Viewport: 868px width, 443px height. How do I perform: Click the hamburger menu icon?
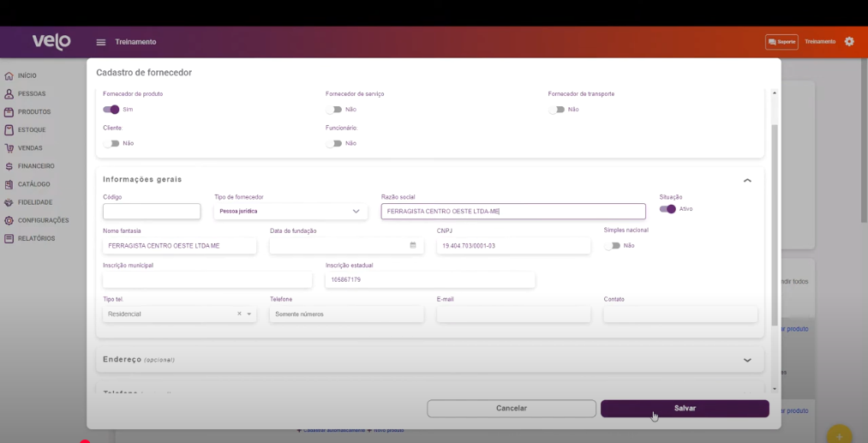[x=101, y=42]
